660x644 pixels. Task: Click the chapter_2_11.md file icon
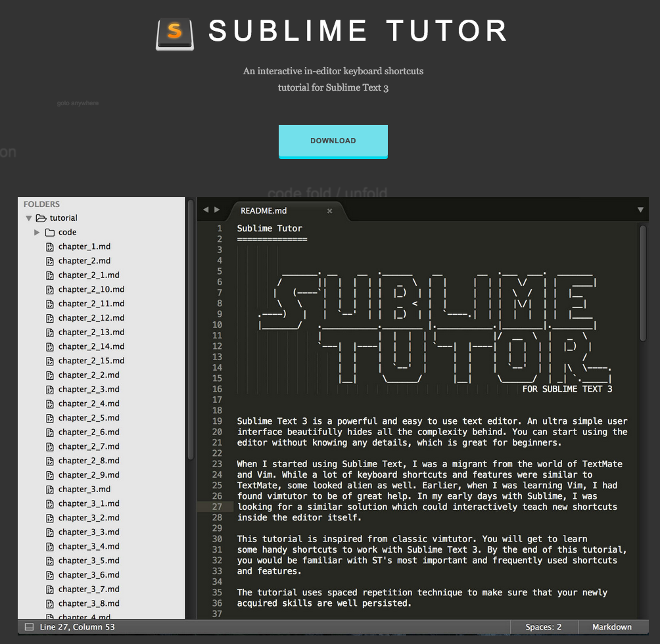(50, 304)
